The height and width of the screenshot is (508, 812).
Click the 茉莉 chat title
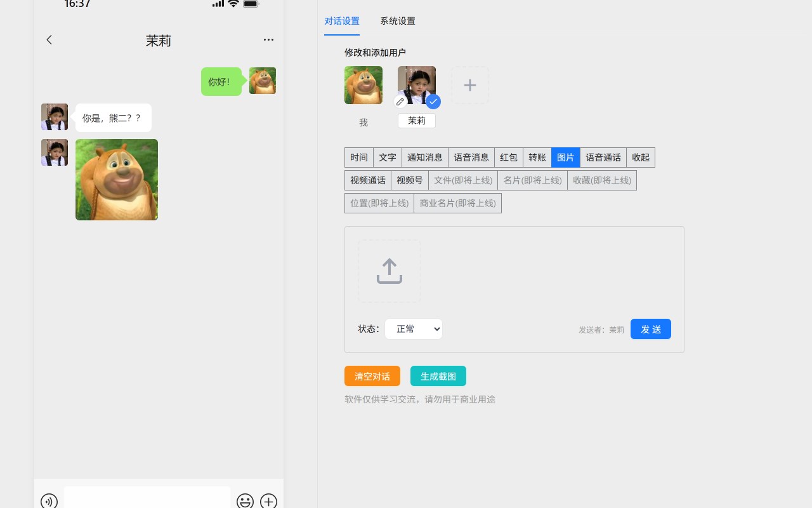[159, 41]
